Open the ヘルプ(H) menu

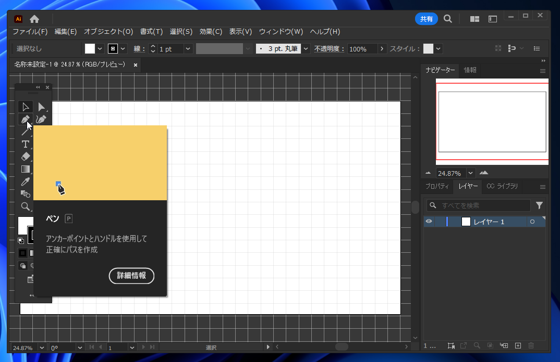325,32
